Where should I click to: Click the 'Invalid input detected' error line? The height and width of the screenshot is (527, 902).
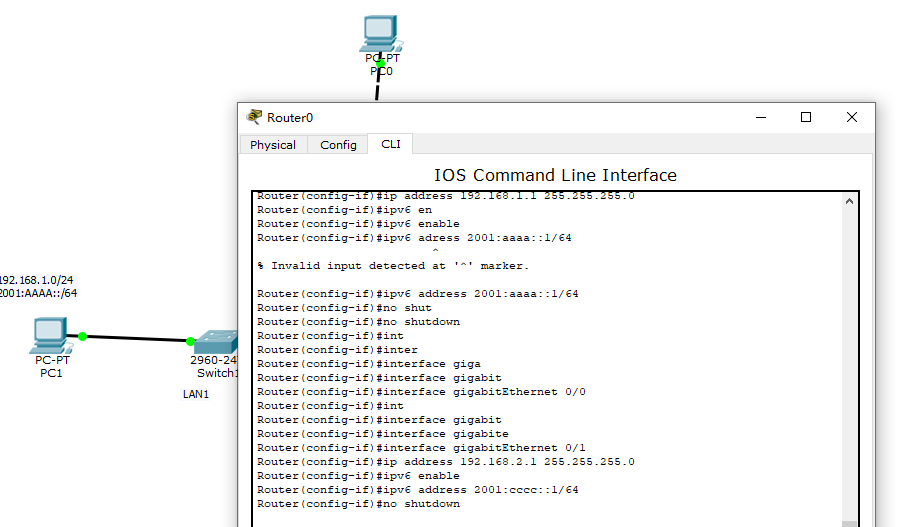pyautogui.click(x=393, y=266)
